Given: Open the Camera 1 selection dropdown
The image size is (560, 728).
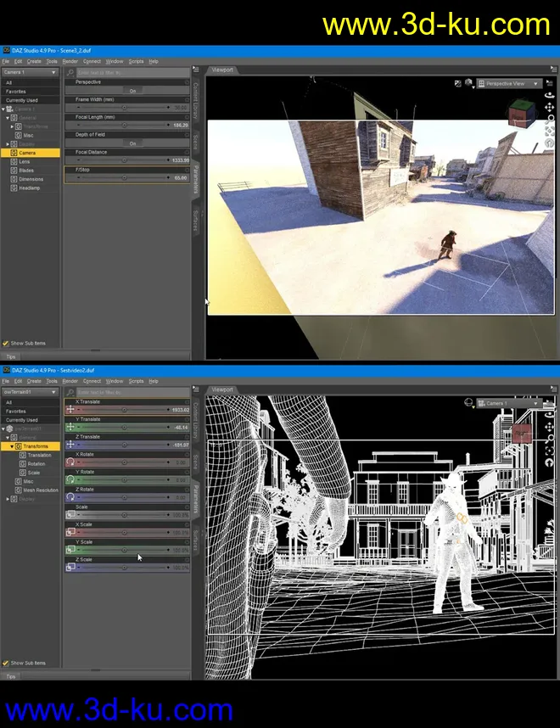Looking at the screenshot, I should [x=31, y=73].
